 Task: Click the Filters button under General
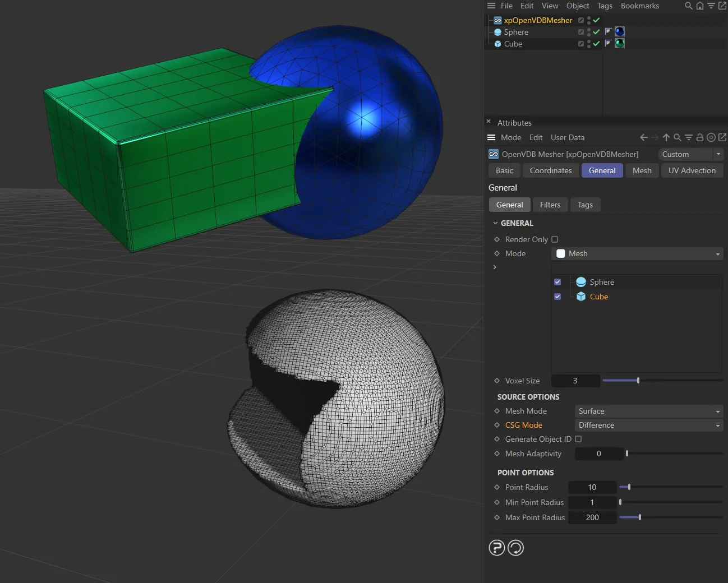click(x=550, y=205)
